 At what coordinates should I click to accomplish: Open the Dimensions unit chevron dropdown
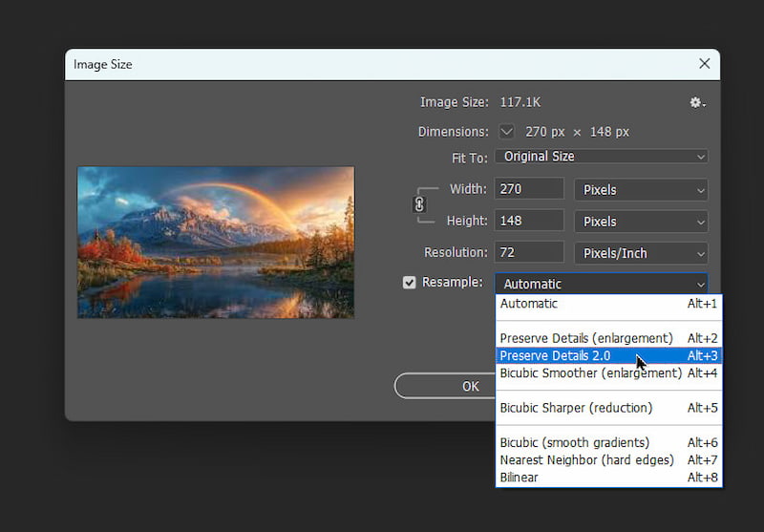[506, 132]
